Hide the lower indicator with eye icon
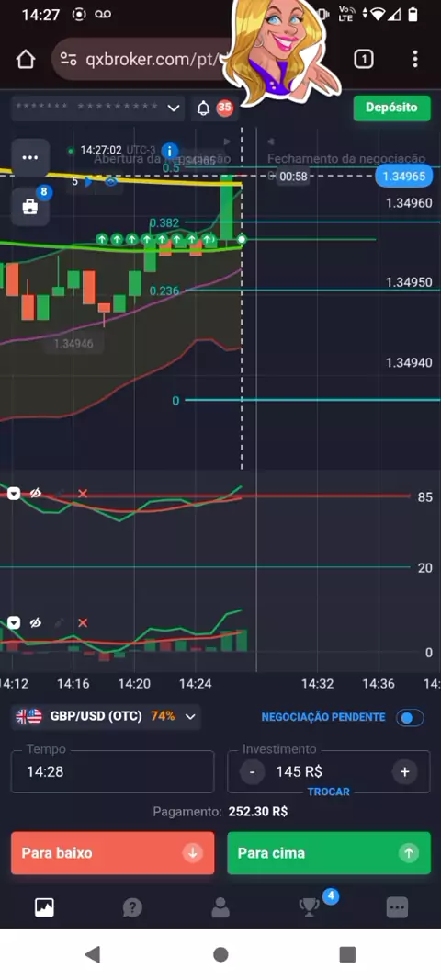This screenshot has height=980, width=441. coord(36,622)
